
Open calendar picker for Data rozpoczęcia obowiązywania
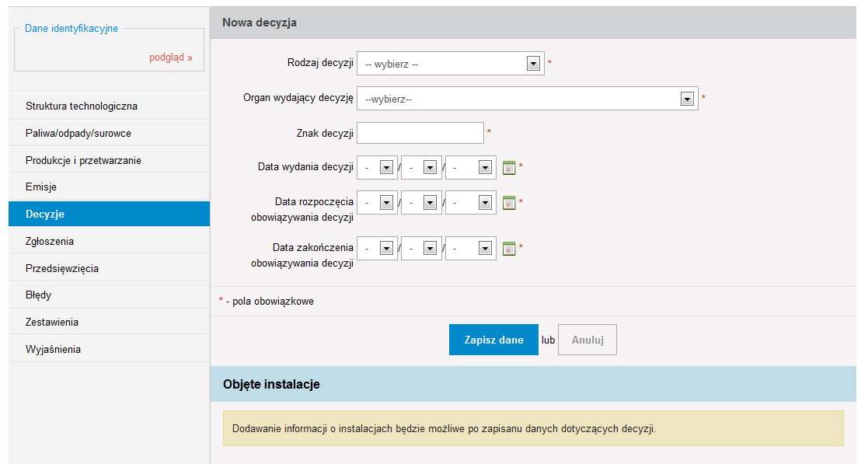[x=509, y=203]
